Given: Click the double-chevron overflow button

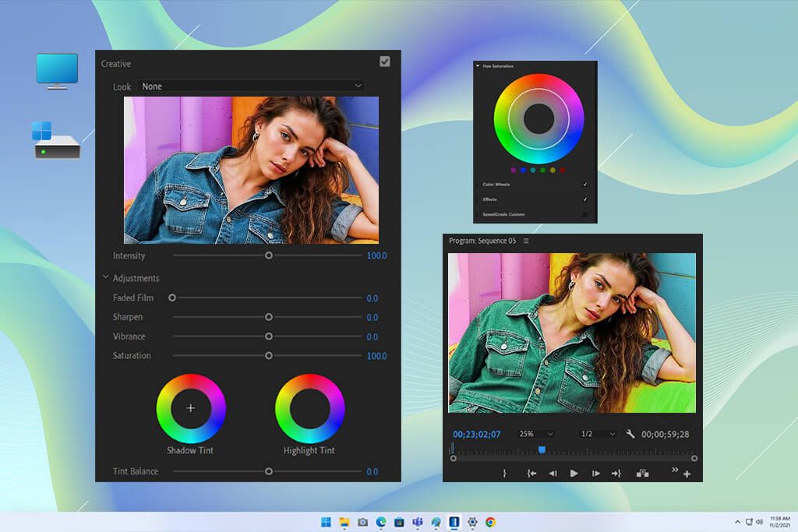Looking at the screenshot, I should point(674,470).
